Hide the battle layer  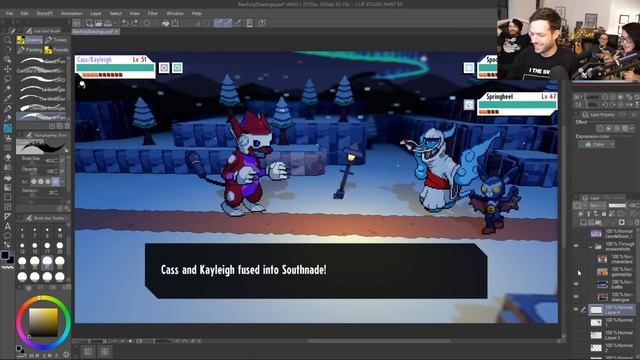coord(576,284)
